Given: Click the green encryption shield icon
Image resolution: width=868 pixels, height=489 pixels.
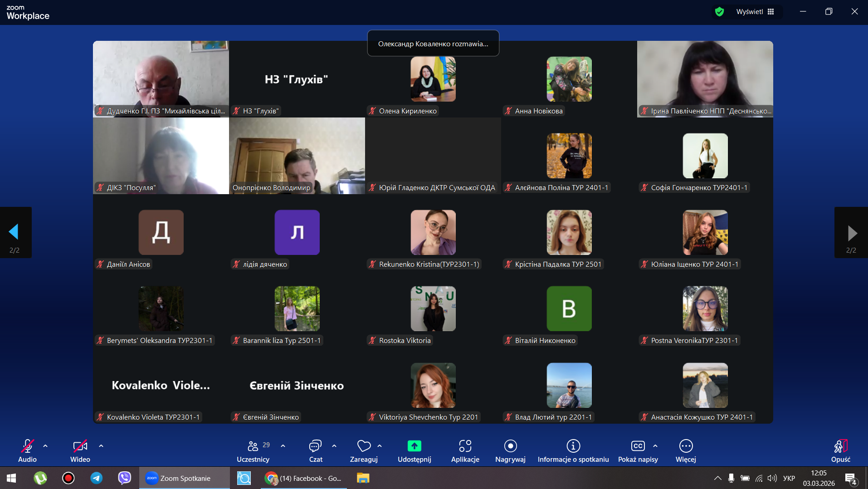Looking at the screenshot, I should pyautogui.click(x=719, y=12).
